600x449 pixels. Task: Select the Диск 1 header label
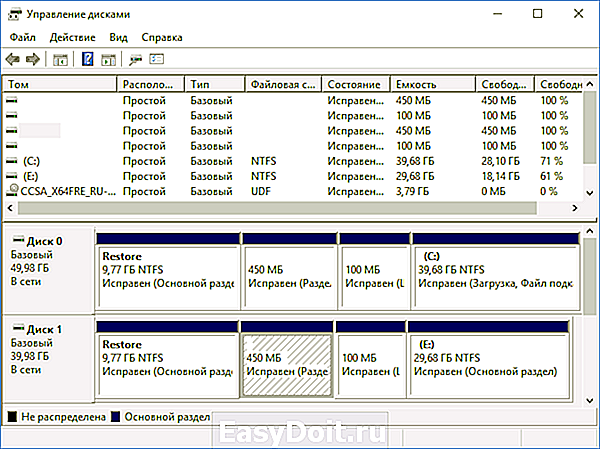tap(44, 329)
